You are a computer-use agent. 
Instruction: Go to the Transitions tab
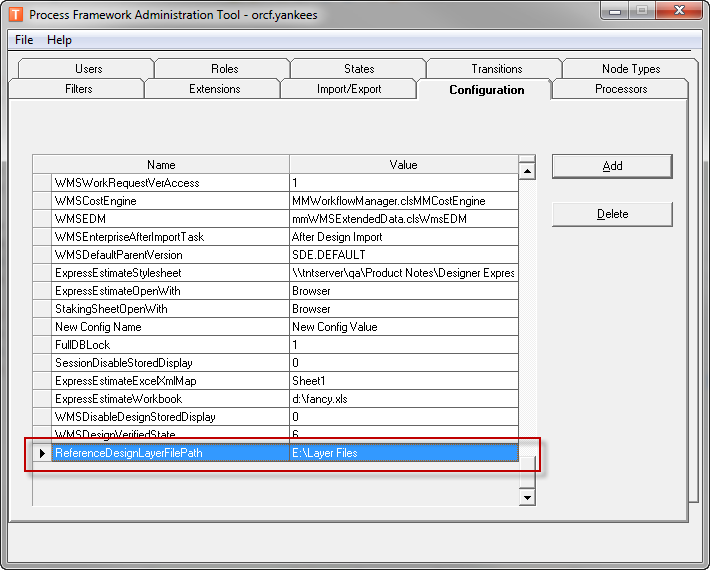[496, 69]
